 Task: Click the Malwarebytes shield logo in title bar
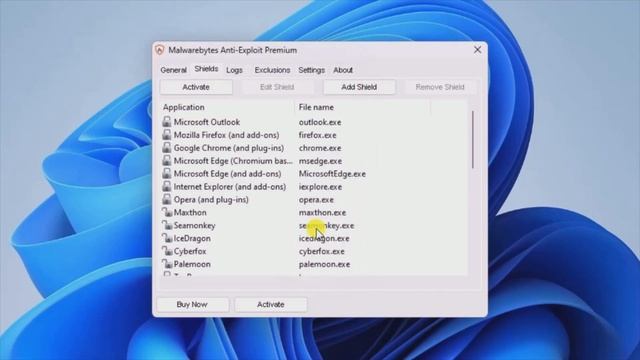click(x=160, y=50)
